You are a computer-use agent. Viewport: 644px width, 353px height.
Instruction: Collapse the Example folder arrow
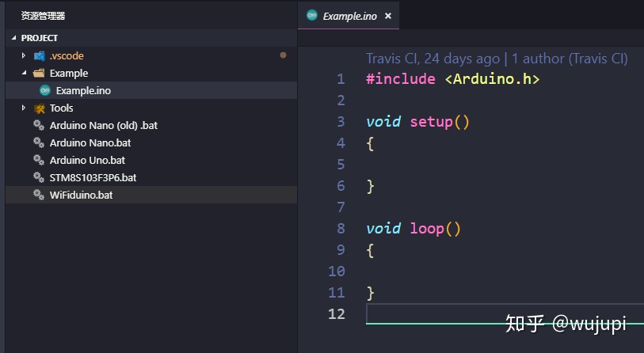[24, 73]
